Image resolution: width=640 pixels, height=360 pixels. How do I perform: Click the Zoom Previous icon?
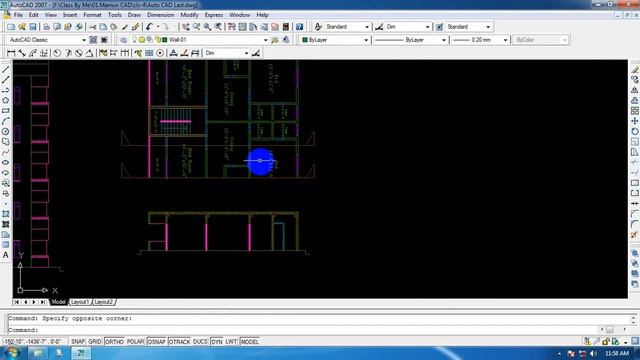(218, 27)
